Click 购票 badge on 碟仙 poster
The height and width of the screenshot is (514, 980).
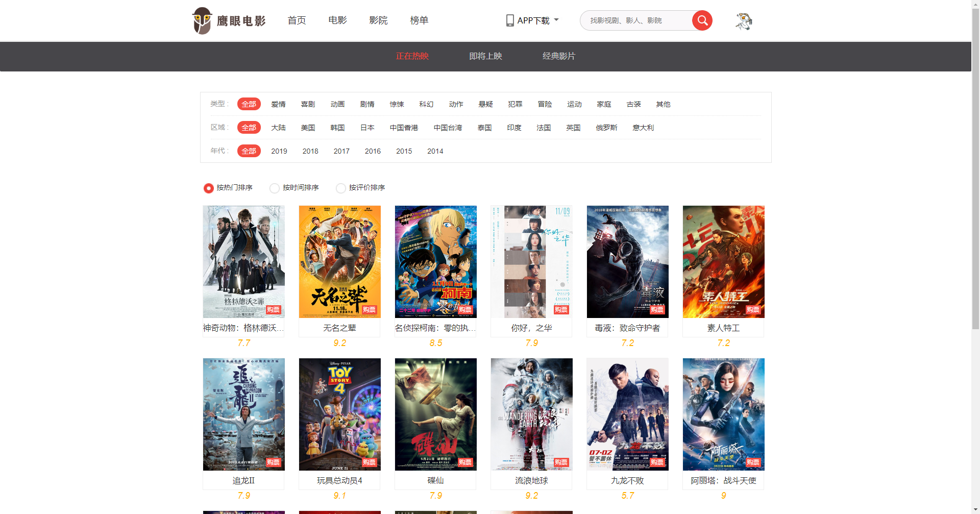click(x=465, y=462)
